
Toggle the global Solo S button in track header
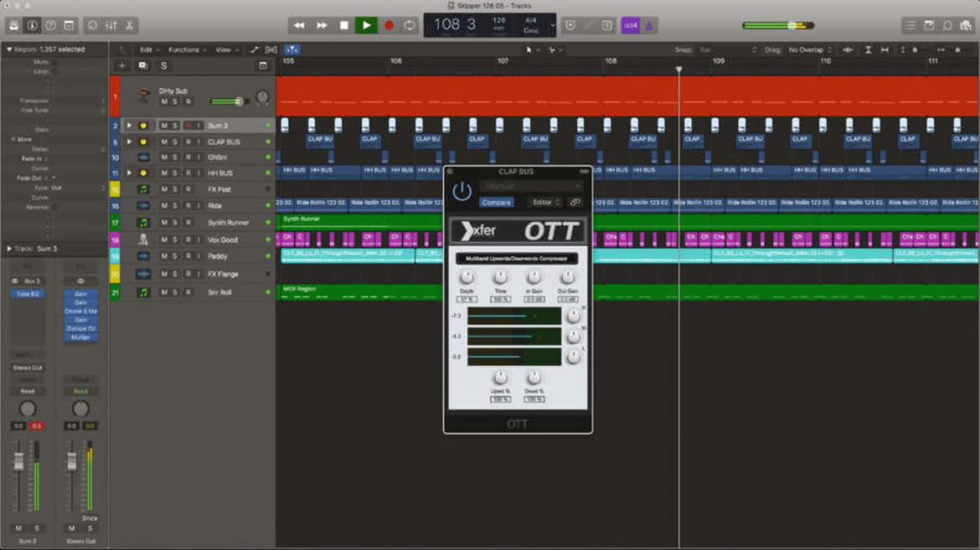pyautogui.click(x=163, y=65)
